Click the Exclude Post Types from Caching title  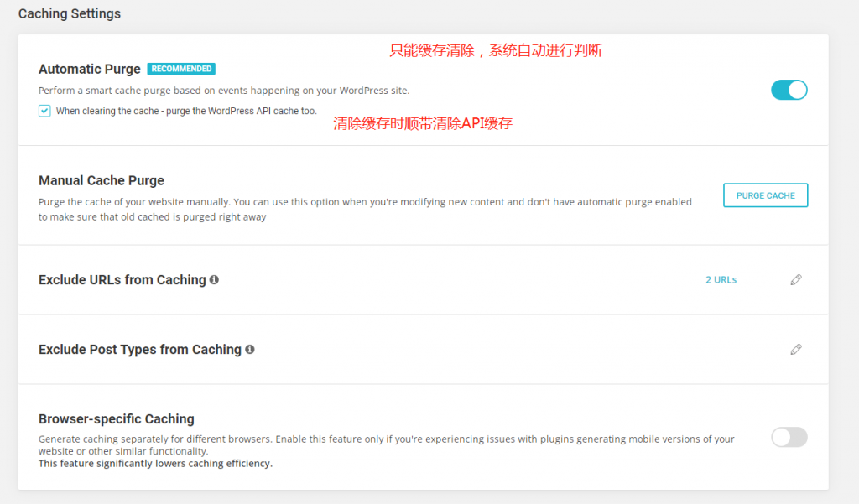pyautogui.click(x=139, y=350)
